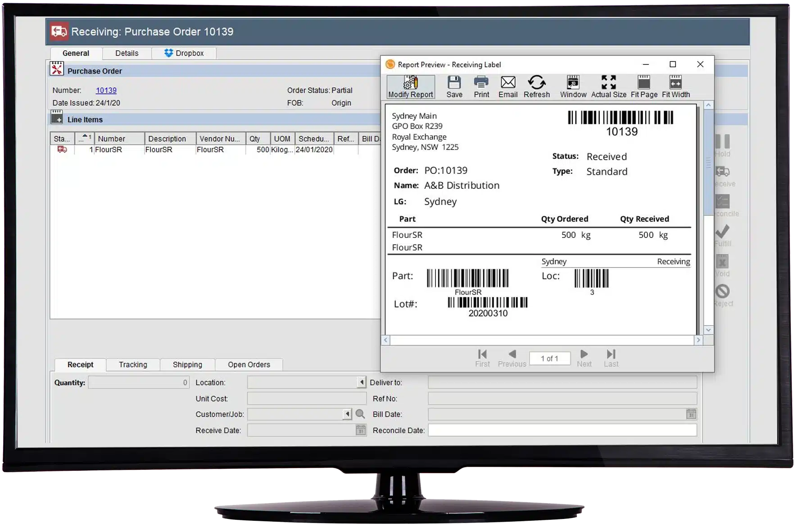This screenshot has width=798, height=532.
Task: Choose Fit Width view
Action: 676,87
